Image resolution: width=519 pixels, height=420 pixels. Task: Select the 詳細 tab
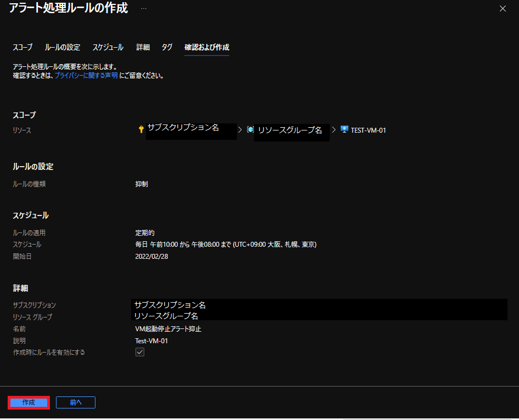coord(143,48)
